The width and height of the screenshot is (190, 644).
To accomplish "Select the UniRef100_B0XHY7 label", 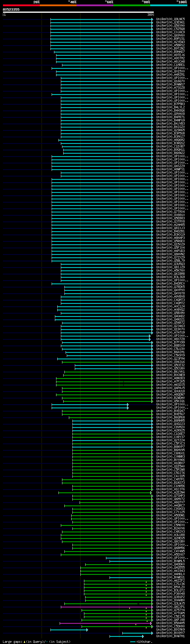I will 170,633.
